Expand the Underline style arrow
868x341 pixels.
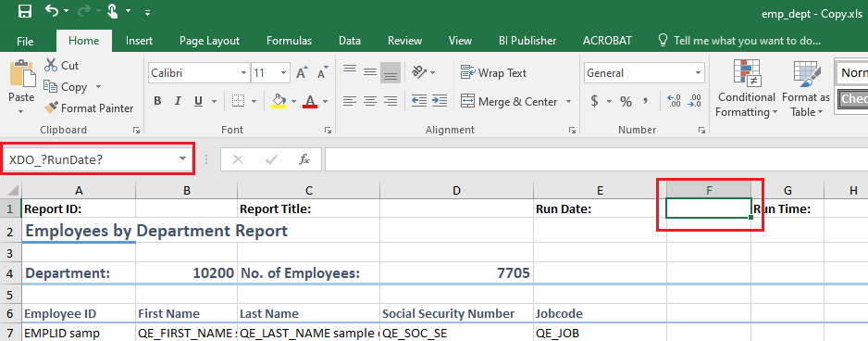pyautogui.click(x=214, y=102)
